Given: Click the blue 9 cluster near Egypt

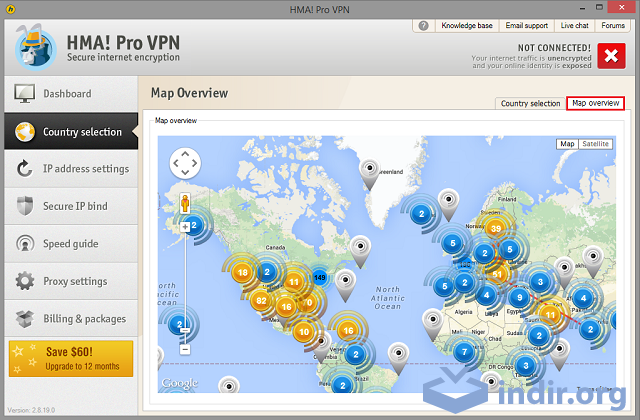Looking at the screenshot, I should [519, 298].
